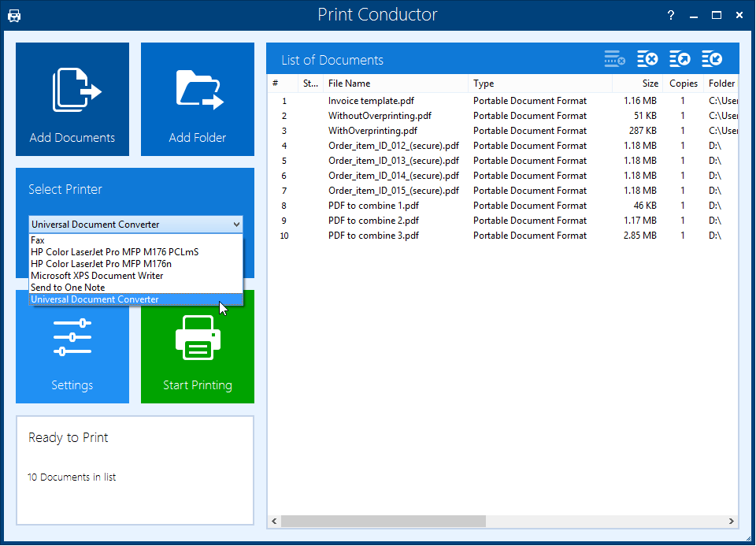Open the help question mark
756x546 pixels.
click(671, 16)
